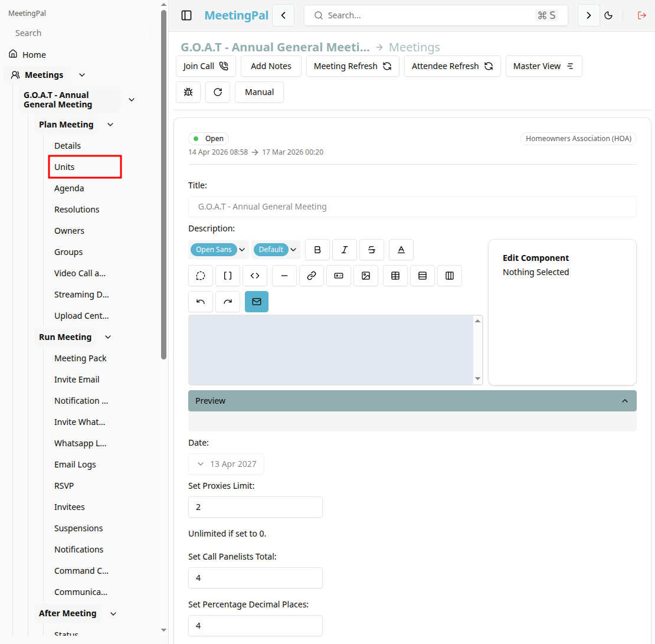Click Meeting Refresh button
Viewport: 655px width, 644px height.
click(x=352, y=66)
